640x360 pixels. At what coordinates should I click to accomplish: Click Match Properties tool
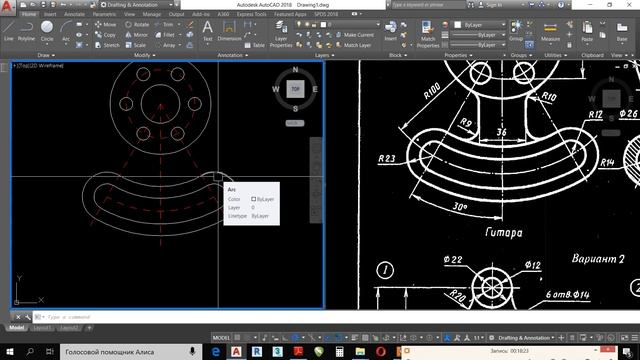point(428,34)
